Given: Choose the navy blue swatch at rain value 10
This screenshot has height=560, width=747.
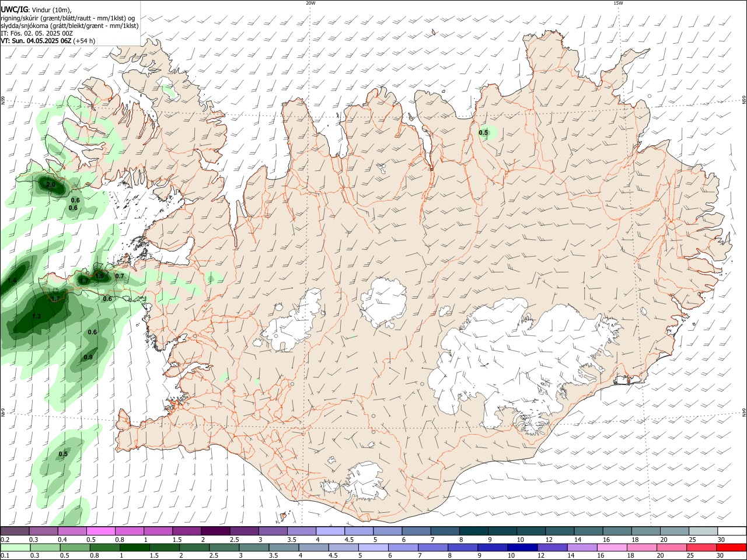Looking at the screenshot, I should (522, 547).
